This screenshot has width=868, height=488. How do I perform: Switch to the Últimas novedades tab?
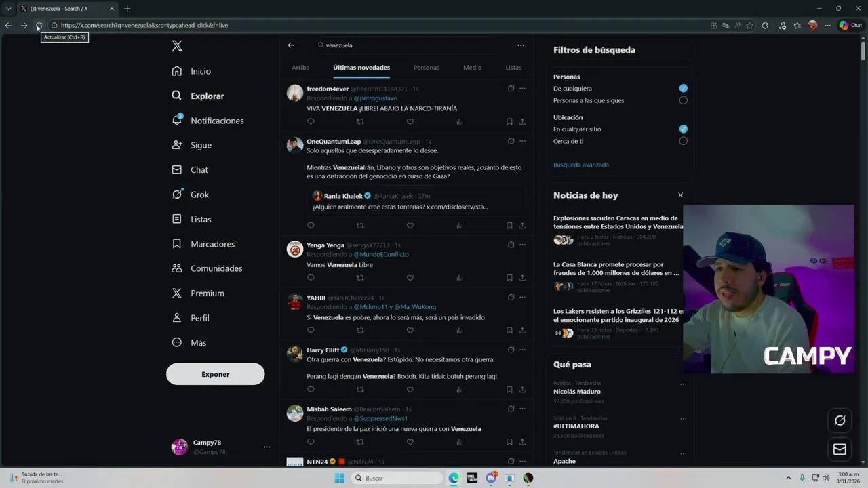coord(361,68)
